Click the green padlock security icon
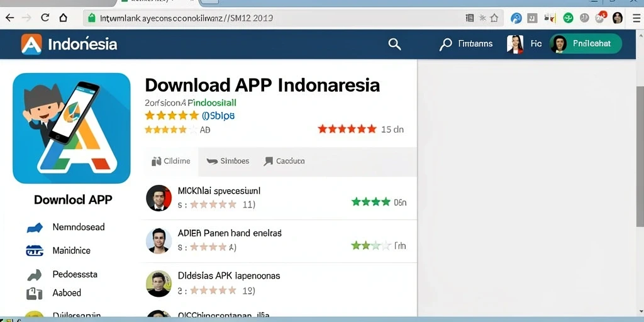This screenshot has height=322, width=644. tap(92, 18)
